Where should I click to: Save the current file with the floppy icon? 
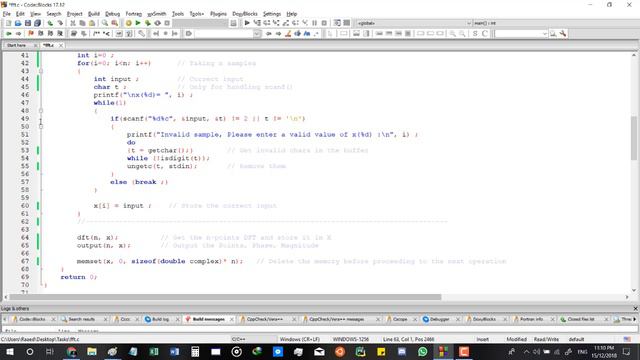click(28, 23)
